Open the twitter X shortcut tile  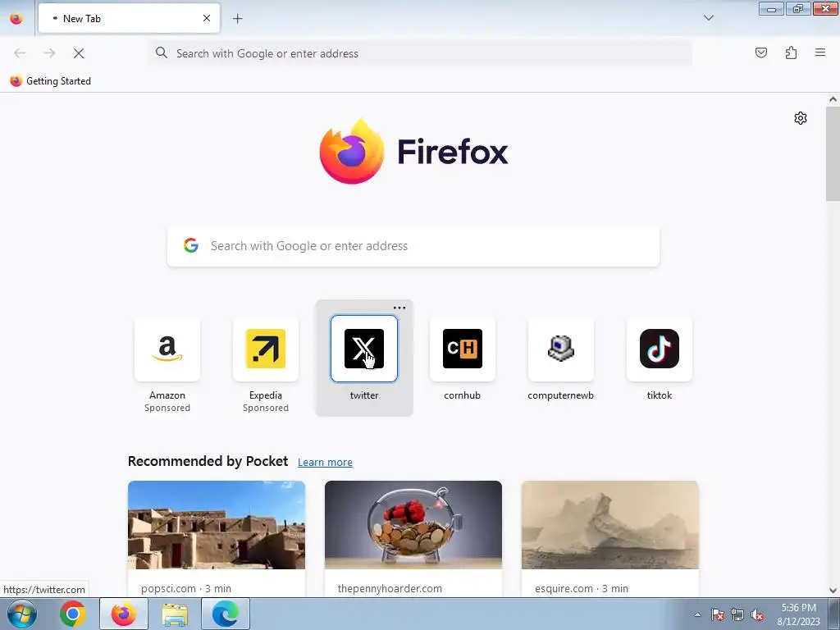pyautogui.click(x=364, y=349)
